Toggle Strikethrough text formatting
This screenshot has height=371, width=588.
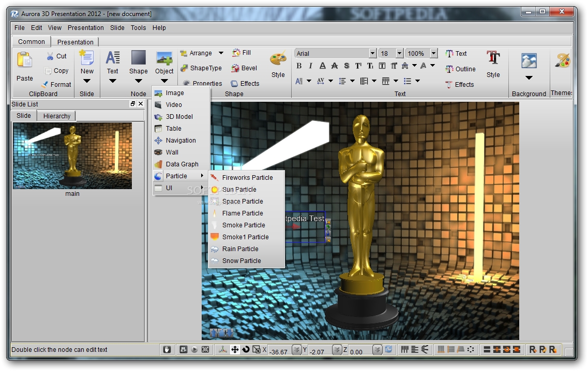(x=334, y=66)
